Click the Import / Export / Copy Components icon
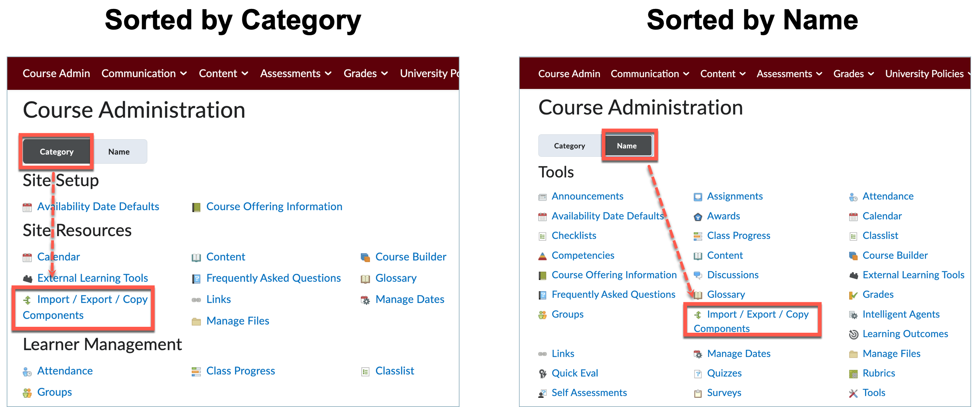The height and width of the screenshot is (407, 980). click(27, 300)
